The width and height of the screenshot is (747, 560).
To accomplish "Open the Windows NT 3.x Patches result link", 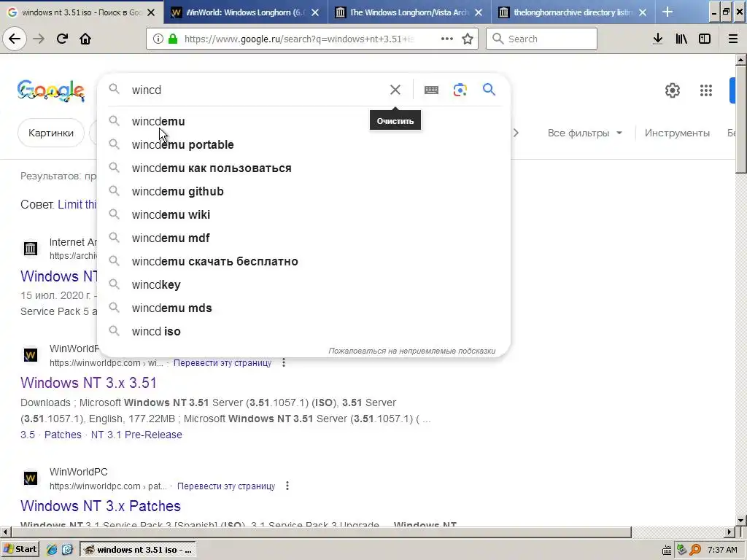I will [x=101, y=506].
